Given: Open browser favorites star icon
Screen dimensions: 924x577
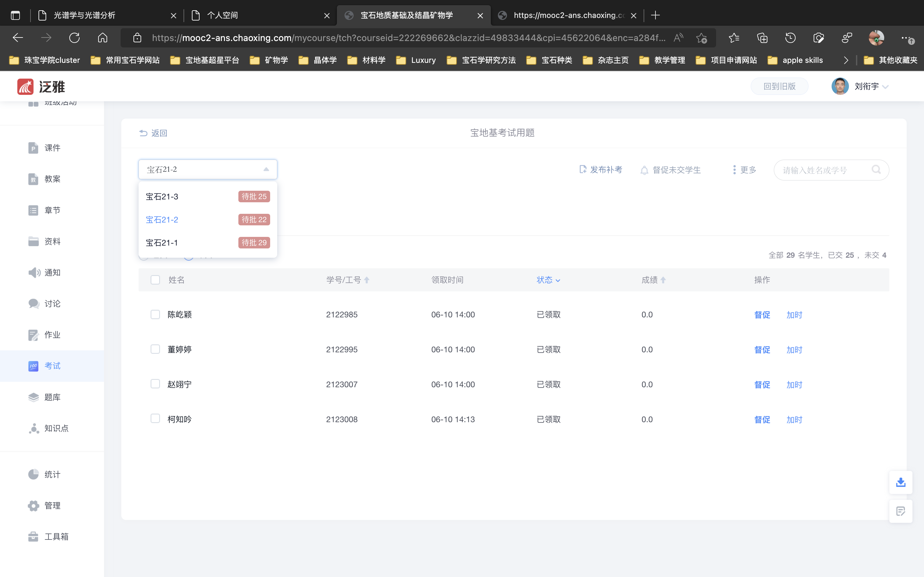Looking at the screenshot, I should 733,38.
